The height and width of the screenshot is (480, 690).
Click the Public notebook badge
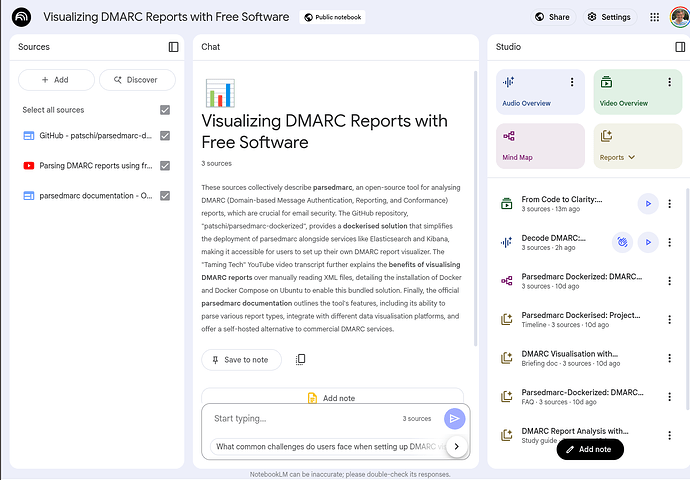(333, 17)
